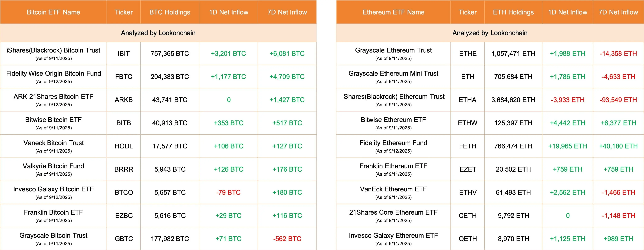Select the -562 BTC weekly inflow value

pyautogui.click(x=287, y=239)
